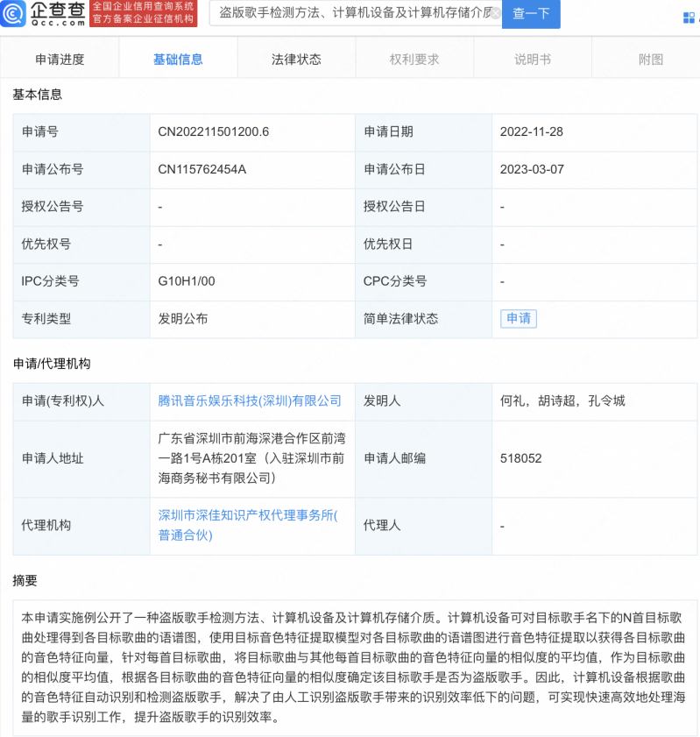Click the applicant address text

(x=251, y=458)
